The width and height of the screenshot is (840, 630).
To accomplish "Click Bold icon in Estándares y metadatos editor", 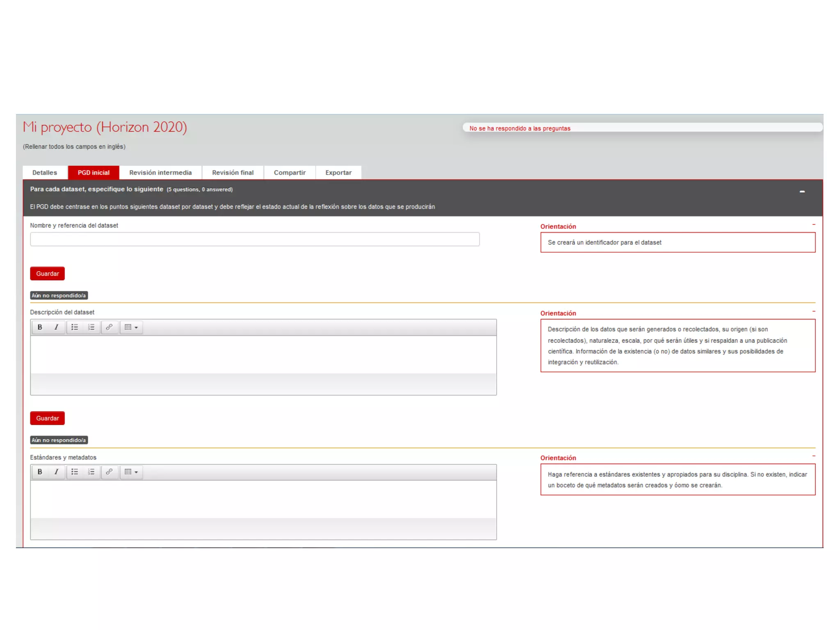I will point(40,472).
